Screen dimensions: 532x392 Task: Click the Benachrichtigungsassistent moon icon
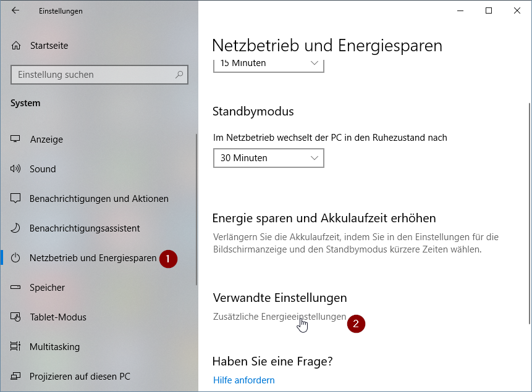[15, 228]
